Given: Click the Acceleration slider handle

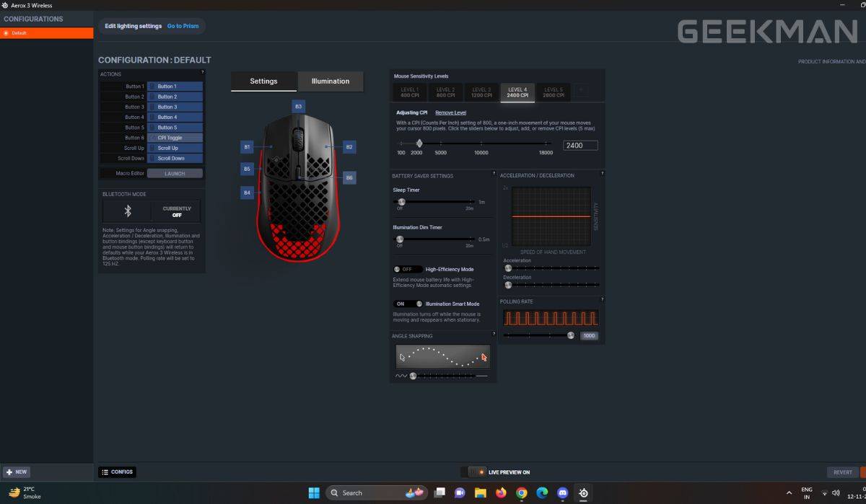Looking at the screenshot, I should pyautogui.click(x=508, y=268).
